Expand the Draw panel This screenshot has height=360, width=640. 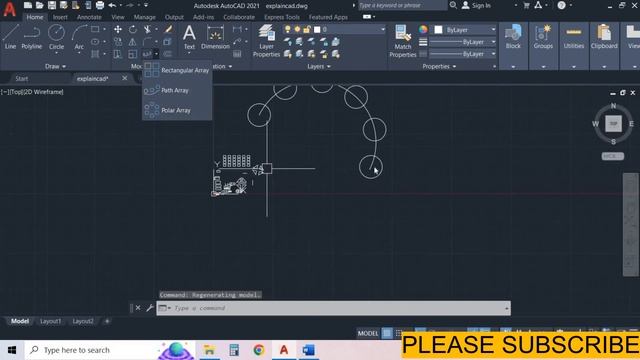click(55, 66)
